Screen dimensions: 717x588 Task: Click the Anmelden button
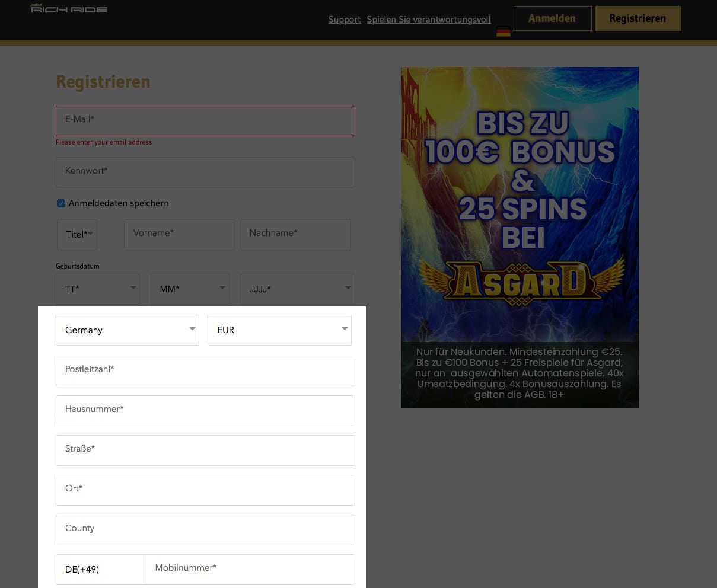(x=552, y=18)
